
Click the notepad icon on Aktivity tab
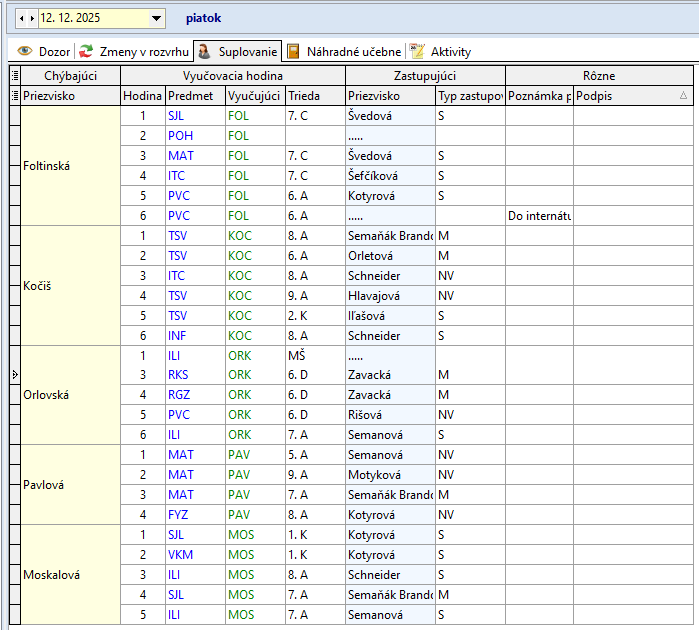click(418, 51)
